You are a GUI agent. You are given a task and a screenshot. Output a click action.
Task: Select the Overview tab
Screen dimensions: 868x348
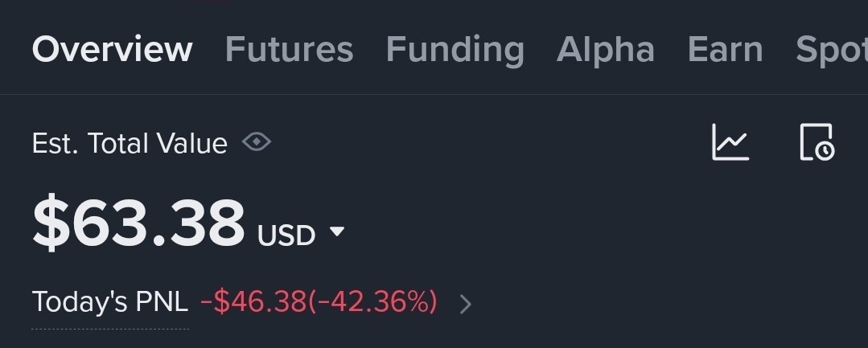click(112, 50)
